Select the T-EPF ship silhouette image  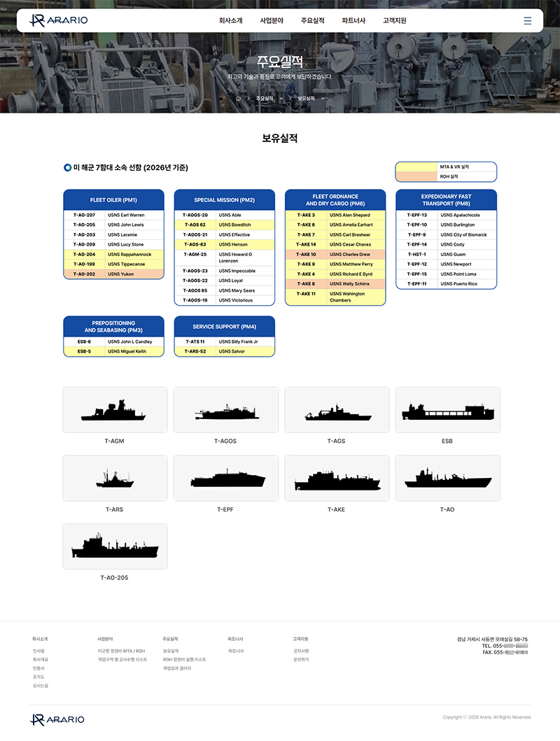(225, 479)
